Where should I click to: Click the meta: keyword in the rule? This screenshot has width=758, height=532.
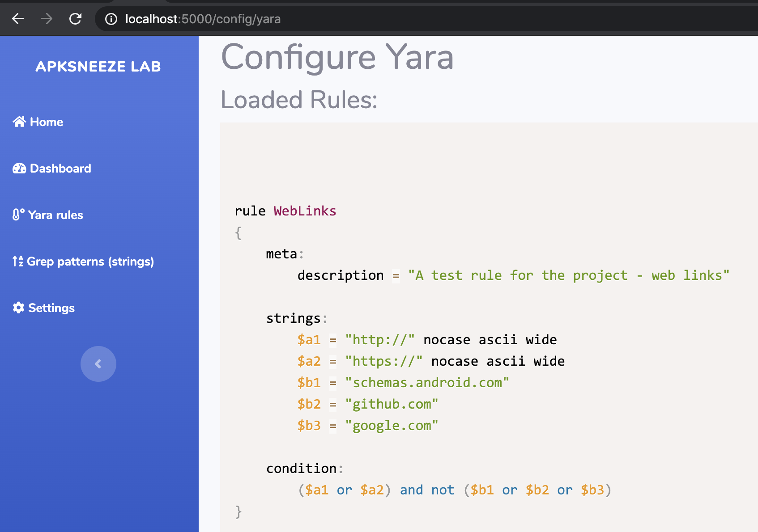285,254
